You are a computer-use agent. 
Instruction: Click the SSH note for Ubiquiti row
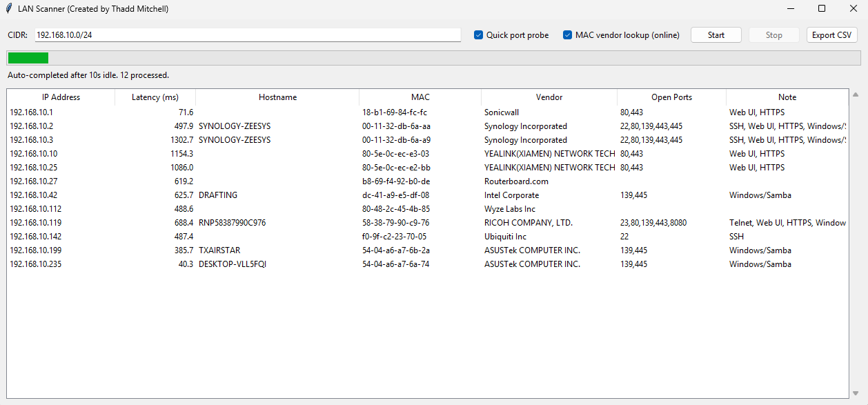click(737, 237)
